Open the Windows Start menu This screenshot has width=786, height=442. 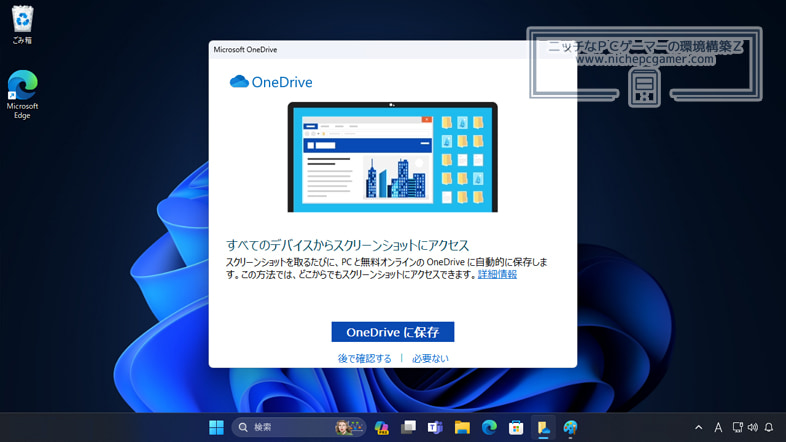pos(217,427)
